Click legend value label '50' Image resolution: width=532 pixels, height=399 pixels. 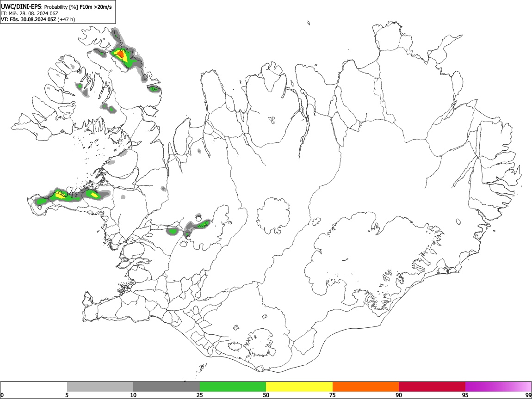pos(266,395)
